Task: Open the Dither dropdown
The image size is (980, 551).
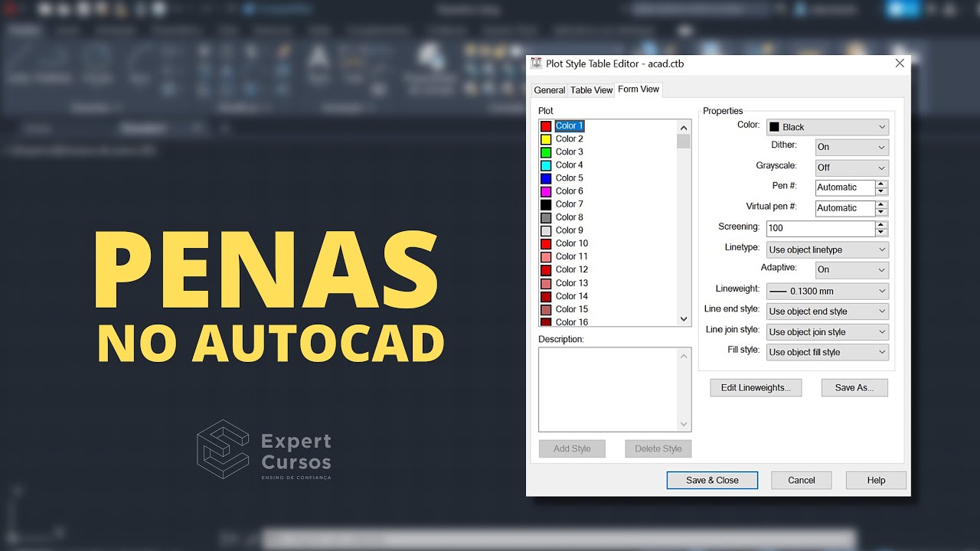Action: (x=851, y=147)
